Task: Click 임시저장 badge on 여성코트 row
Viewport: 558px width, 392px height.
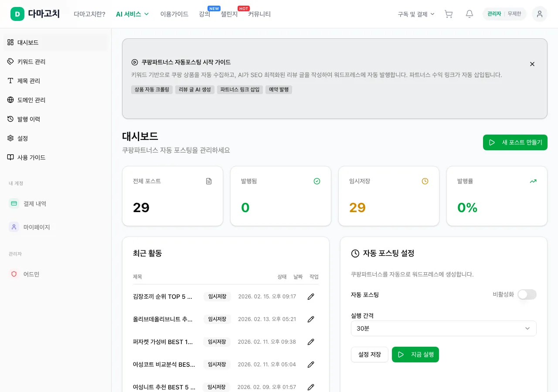Action: point(217,365)
